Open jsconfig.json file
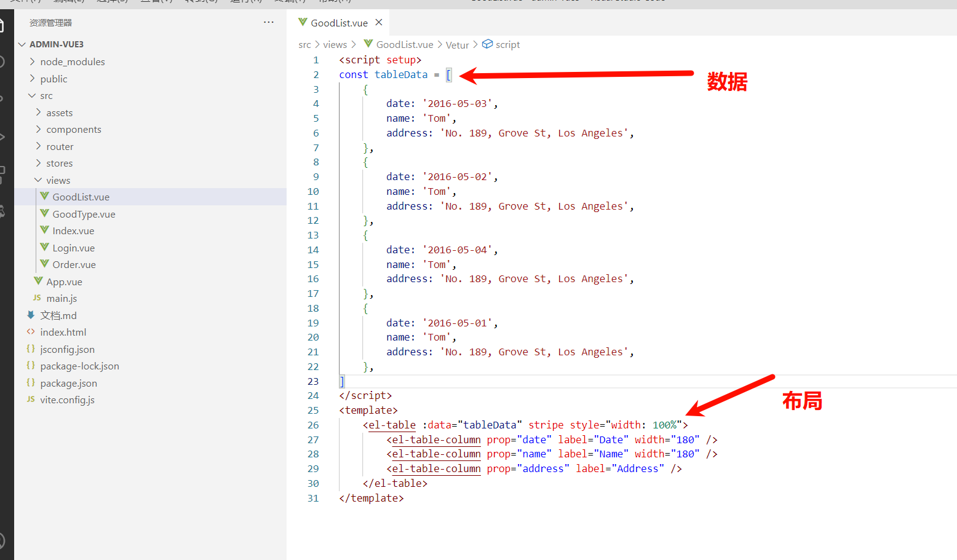The width and height of the screenshot is (957, 560). 150,349
